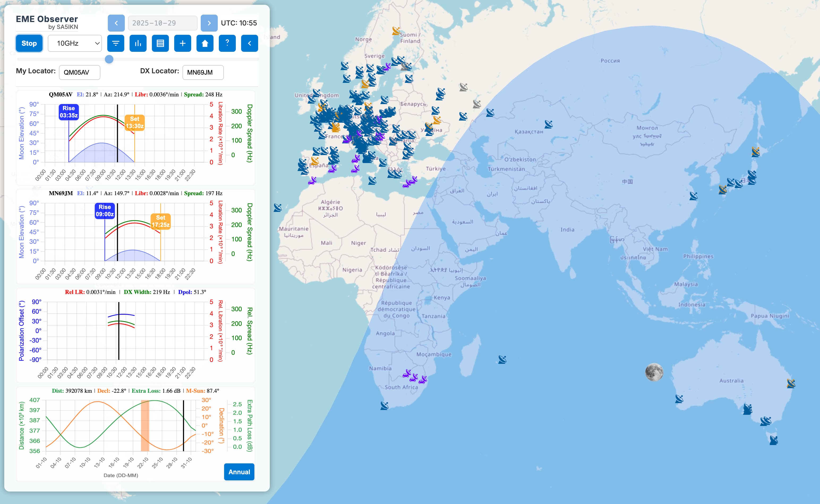
Task: Click the home icon in the toolbar
Action: (x=205, y=43)
